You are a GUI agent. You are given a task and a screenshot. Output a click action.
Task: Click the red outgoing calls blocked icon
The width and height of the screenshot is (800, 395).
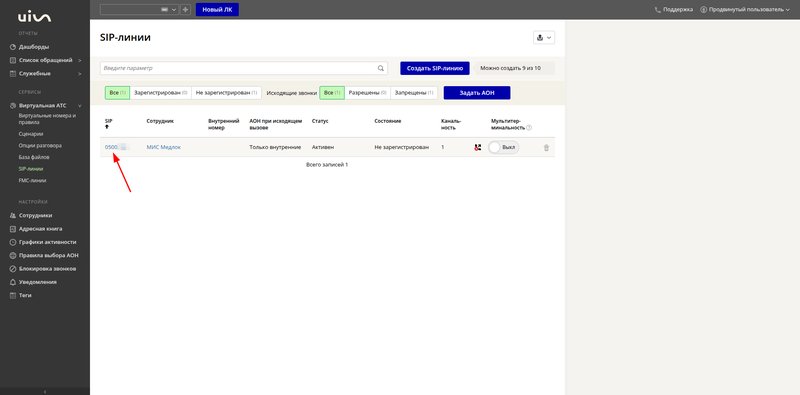[x=478, y=147]
